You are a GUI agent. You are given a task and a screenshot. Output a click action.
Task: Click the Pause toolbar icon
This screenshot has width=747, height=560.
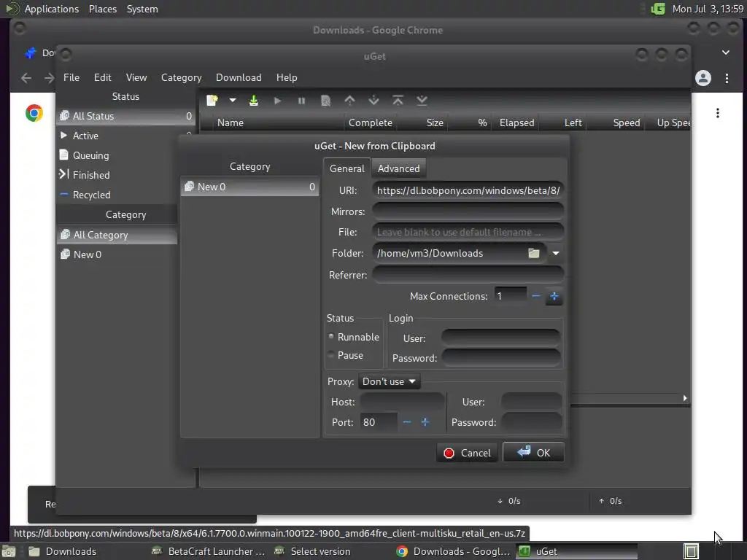[x=301, y=101]
